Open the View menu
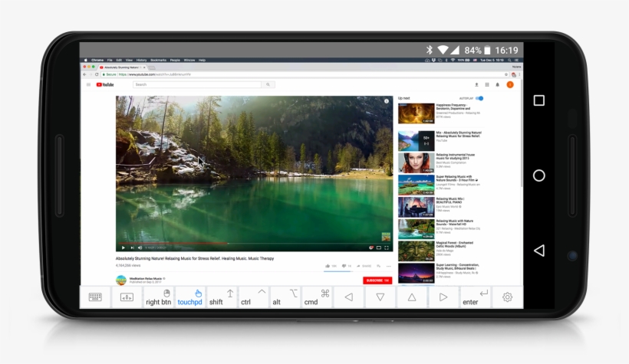The image size is (629, 364). pyautogui.click(x=129, y=60)
